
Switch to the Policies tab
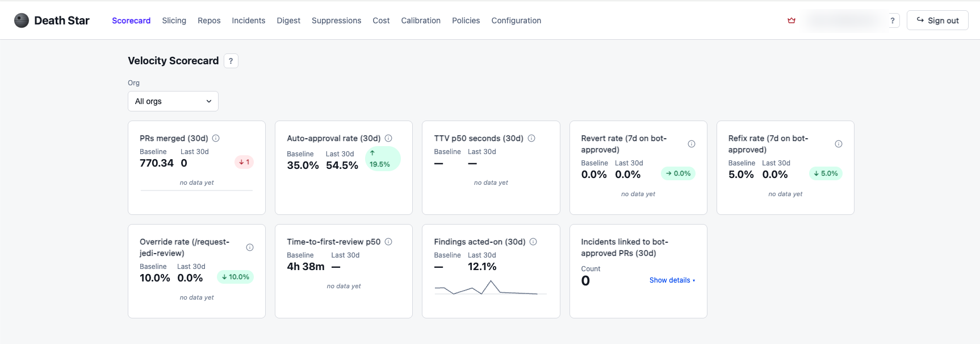tap(466, 20)
